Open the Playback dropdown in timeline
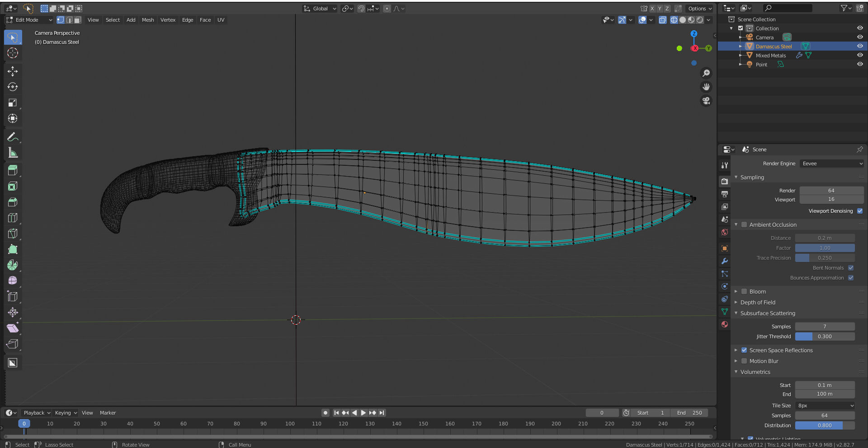Screen dimensions: 868x448 pyautogui.click(x=37, y=413)
